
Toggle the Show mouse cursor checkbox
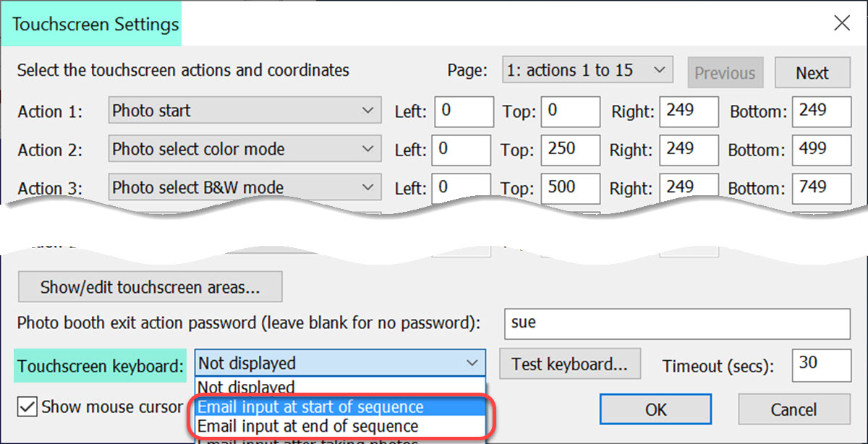27,407
